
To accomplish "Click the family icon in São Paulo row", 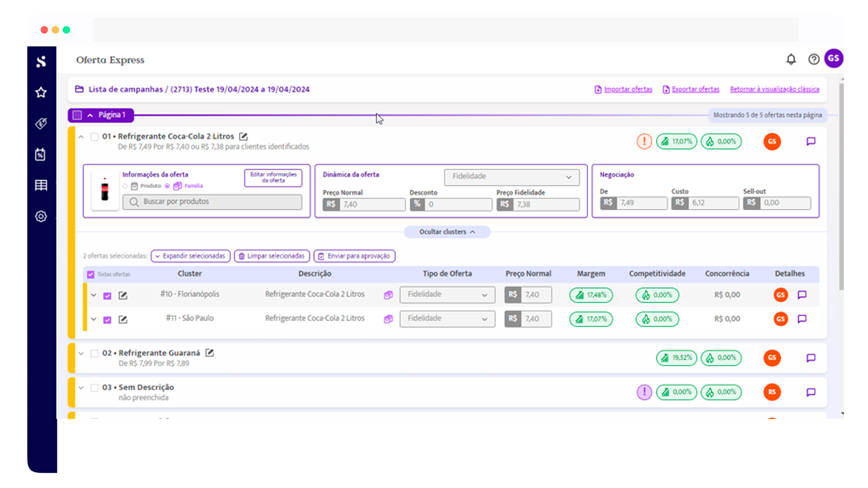I will pyautogui.click(x=388, y=319).
